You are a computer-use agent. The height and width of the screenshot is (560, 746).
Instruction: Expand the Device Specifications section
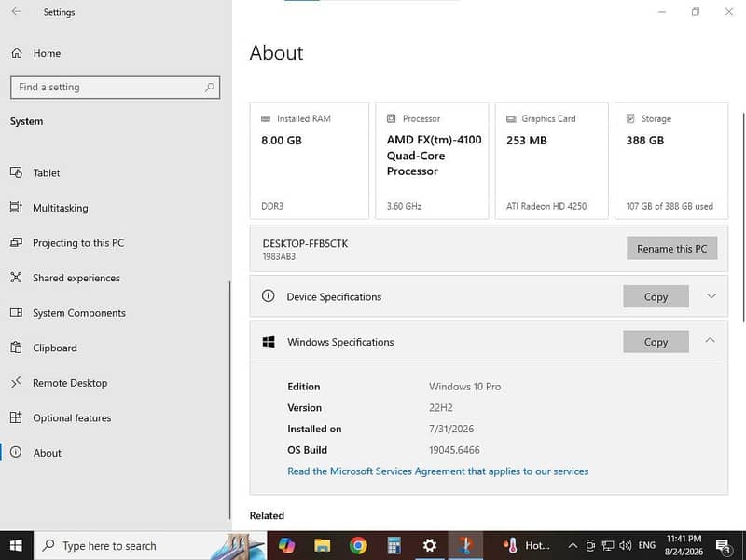[x=711, y=295]
